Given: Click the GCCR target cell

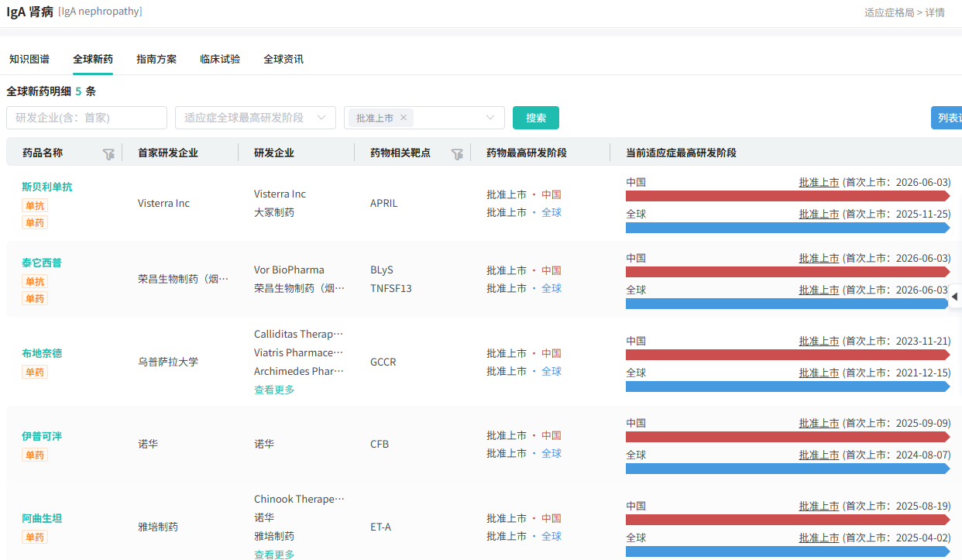Looking at the screenshot, I should click(383, 362).
